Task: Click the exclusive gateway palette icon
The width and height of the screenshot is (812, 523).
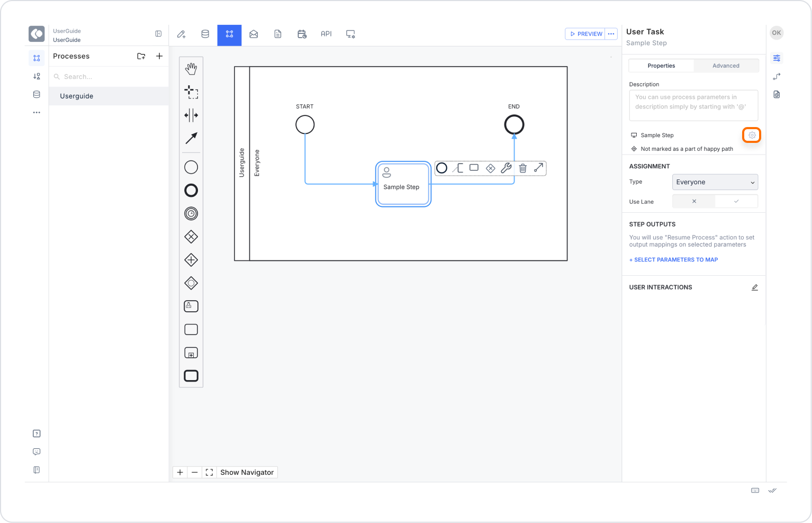Action: pos(191,237)
